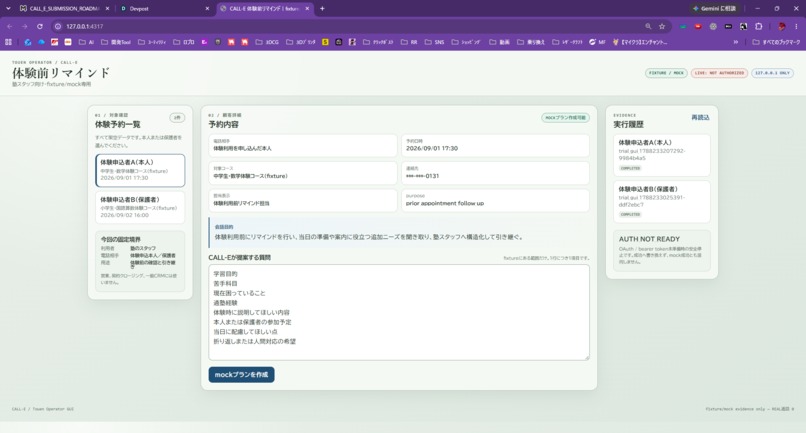This screenshot has height=433, width=806.
Task: Click the Gemini に相談 button
Action: click(x=715, y=8)
